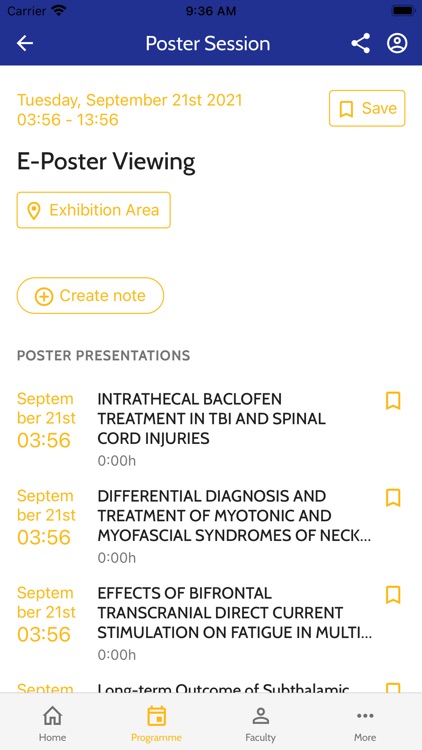Tap the plus icon in Create note
Image resolution: width=422 pixels, height=750 pixels.
(44, 296)
